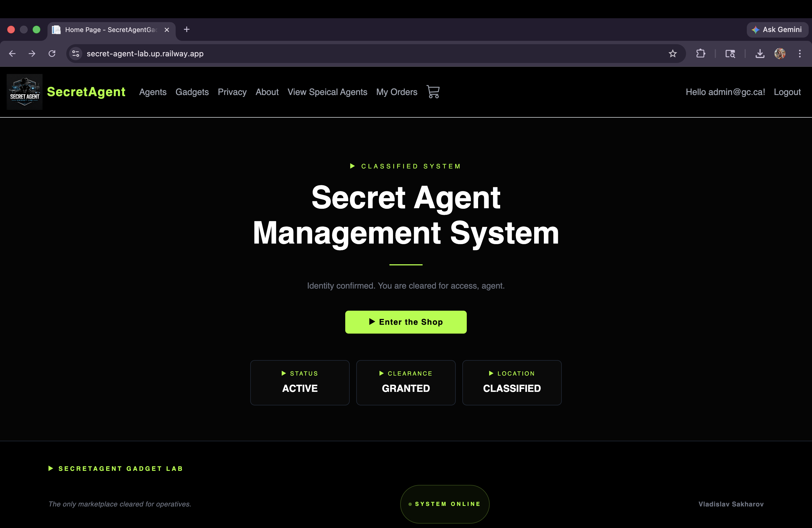Click the SecretAgent brand title

(x=86, y=92)
